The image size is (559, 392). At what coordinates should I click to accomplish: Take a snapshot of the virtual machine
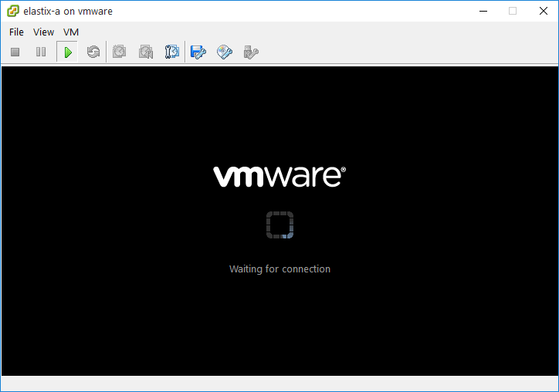click(120, 52)
